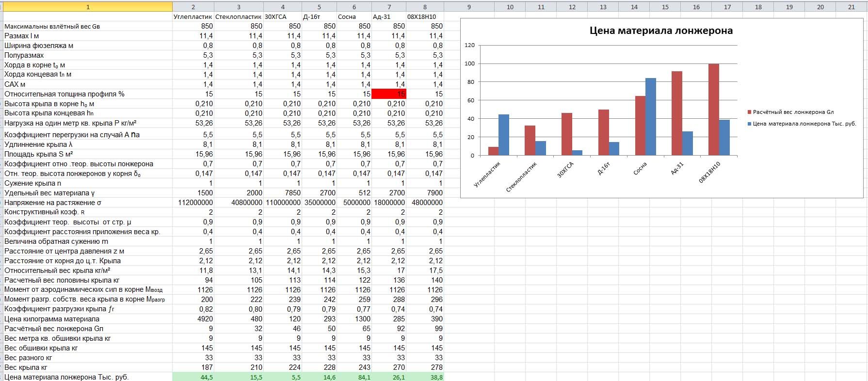
Task: Click the green cell with value 84,1
Action: click(x=354, y=377)
